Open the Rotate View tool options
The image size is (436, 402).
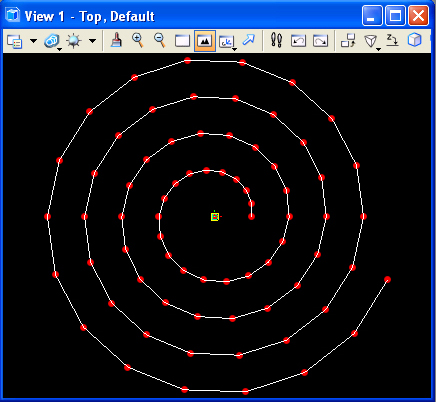[227, 42]
